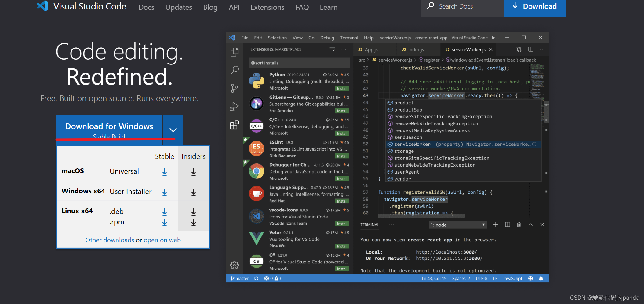
Task: Focus the Search Docs field
Action: 463,7
